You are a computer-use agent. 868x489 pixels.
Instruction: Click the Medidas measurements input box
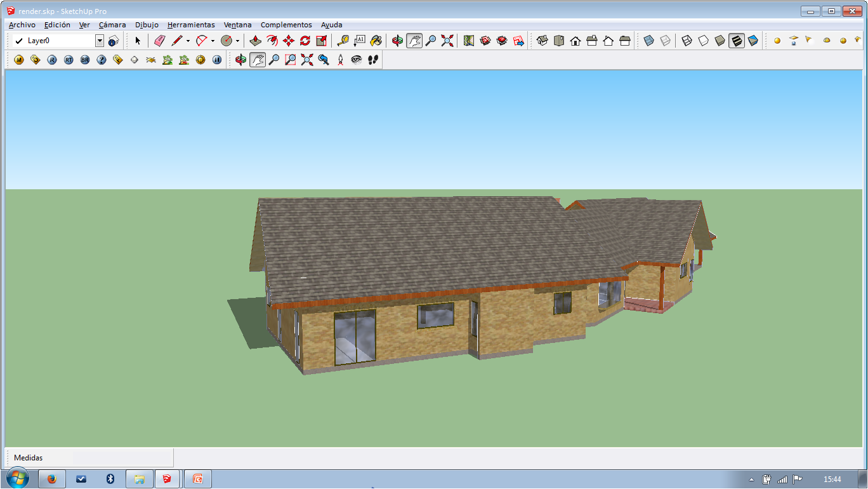point(122,457)
